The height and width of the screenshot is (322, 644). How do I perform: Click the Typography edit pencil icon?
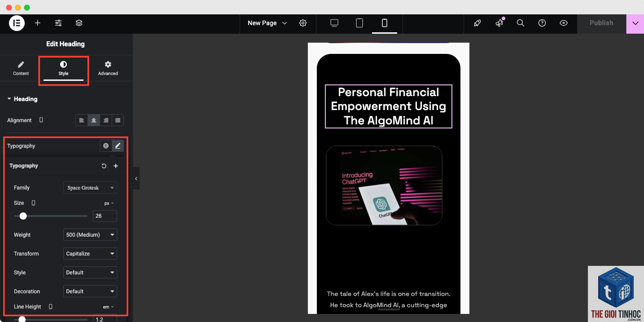point(118,146)
